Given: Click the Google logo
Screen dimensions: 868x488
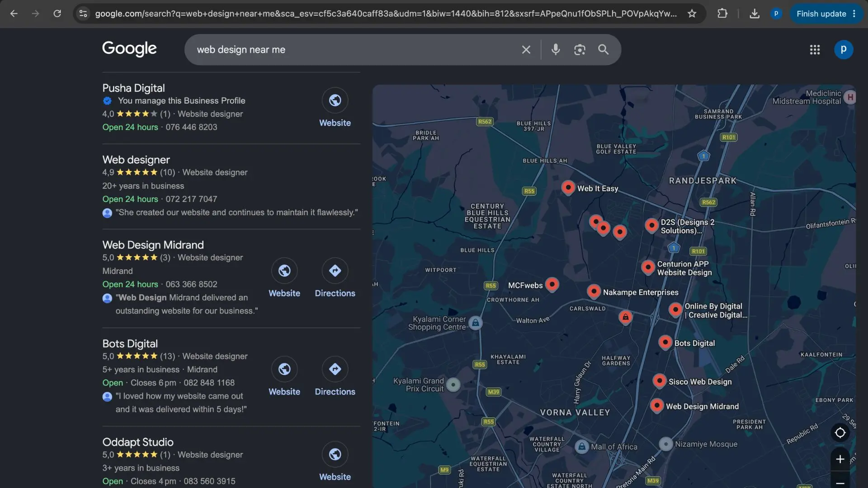Looking at the screenshot, I should coord(129,48).
